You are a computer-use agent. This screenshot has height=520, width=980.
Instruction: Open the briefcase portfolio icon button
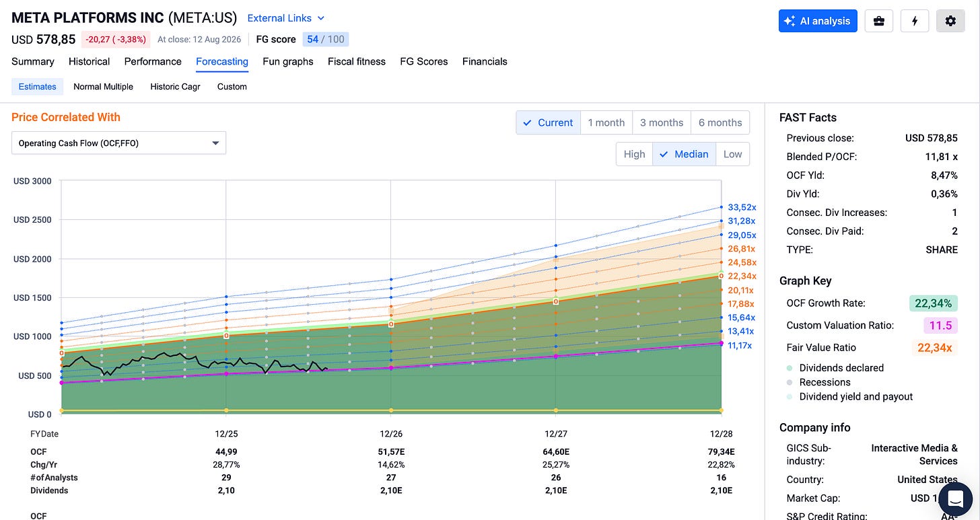click(878, 21)
